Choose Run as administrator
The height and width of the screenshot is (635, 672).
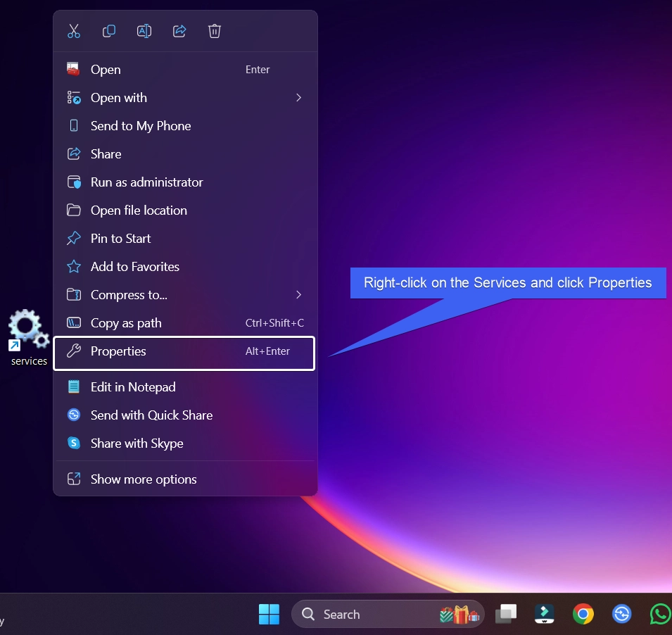(185, 182)
